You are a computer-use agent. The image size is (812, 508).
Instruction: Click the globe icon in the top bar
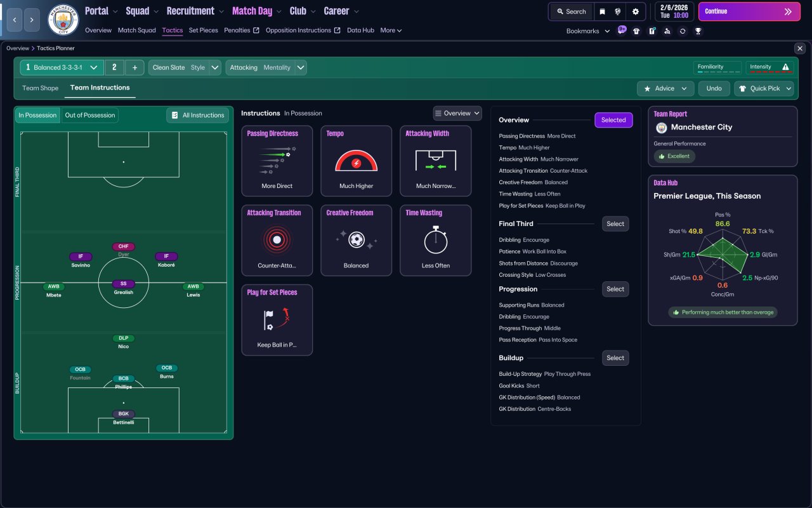click(x=618, y=11)
